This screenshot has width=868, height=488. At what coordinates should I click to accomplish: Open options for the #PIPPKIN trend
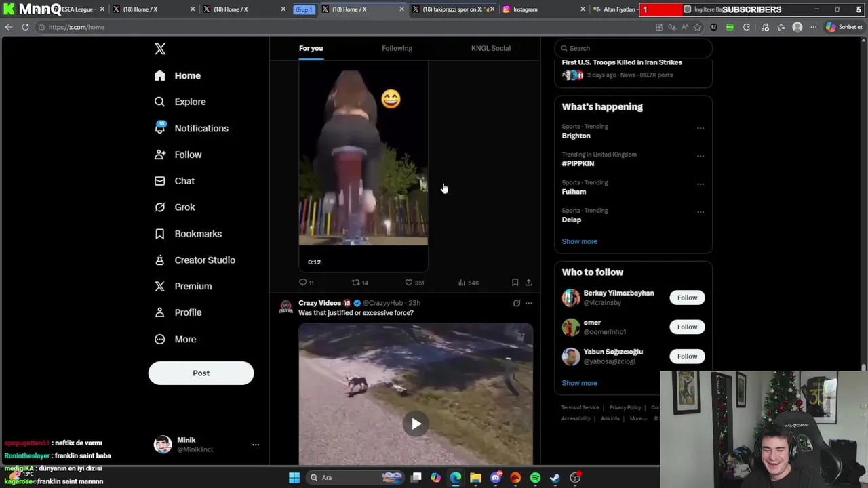click(701, 156)
